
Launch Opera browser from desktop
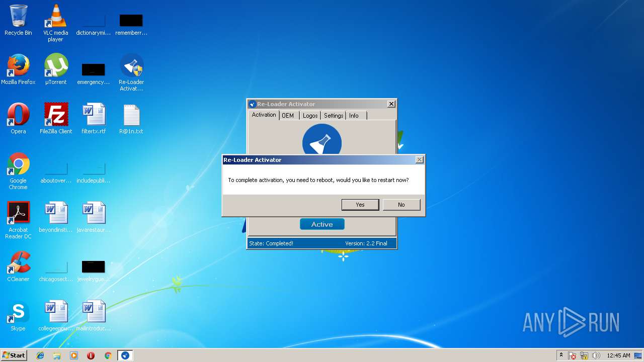tap(18, 119)
